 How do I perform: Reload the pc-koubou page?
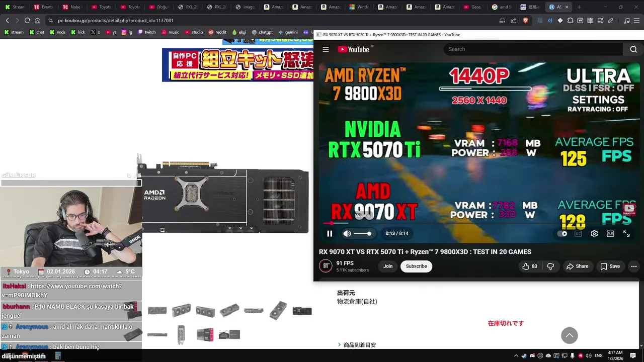click(27, 21)
